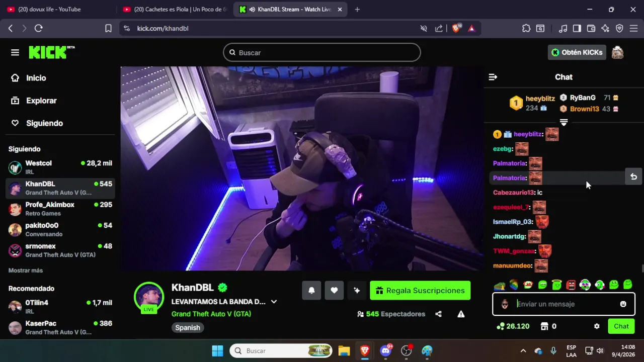Open the recommended channel 0Tilin4

point(60,307)
